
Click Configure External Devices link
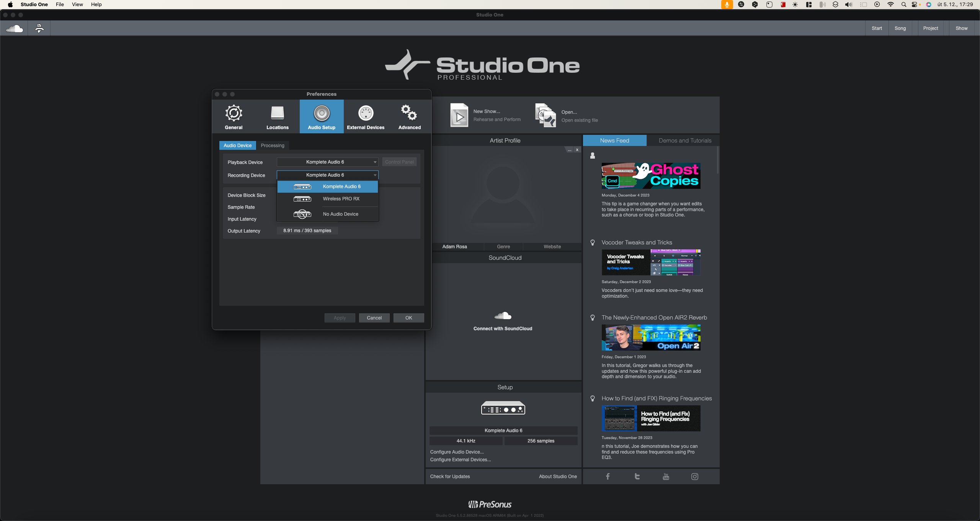(460, 460)
